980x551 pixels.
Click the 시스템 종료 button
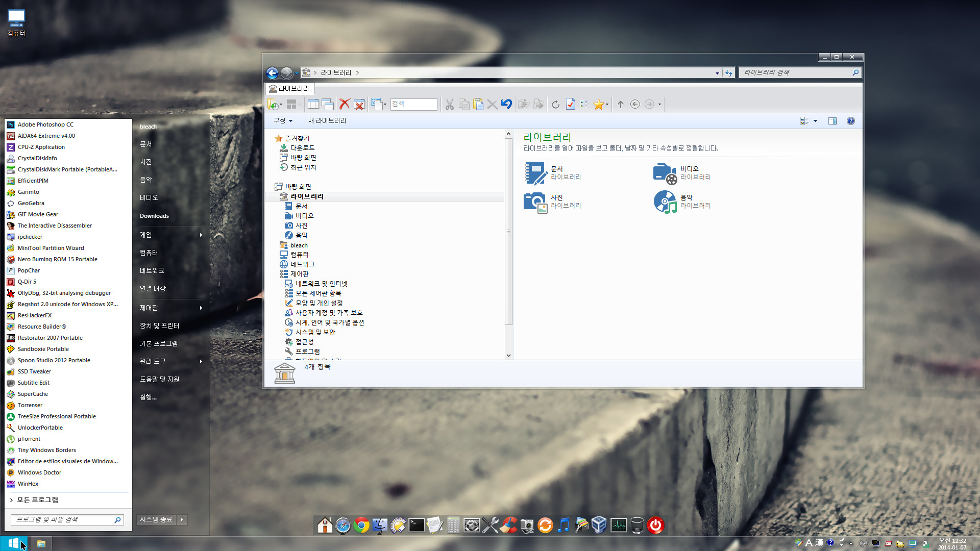[156, 519]
